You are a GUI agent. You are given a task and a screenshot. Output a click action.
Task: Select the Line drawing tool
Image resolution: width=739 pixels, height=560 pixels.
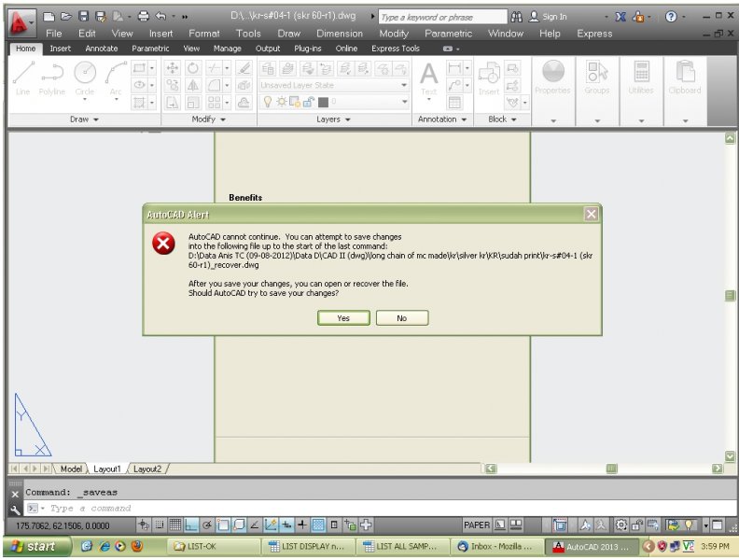pyautogui.click(x=23, y=78)
